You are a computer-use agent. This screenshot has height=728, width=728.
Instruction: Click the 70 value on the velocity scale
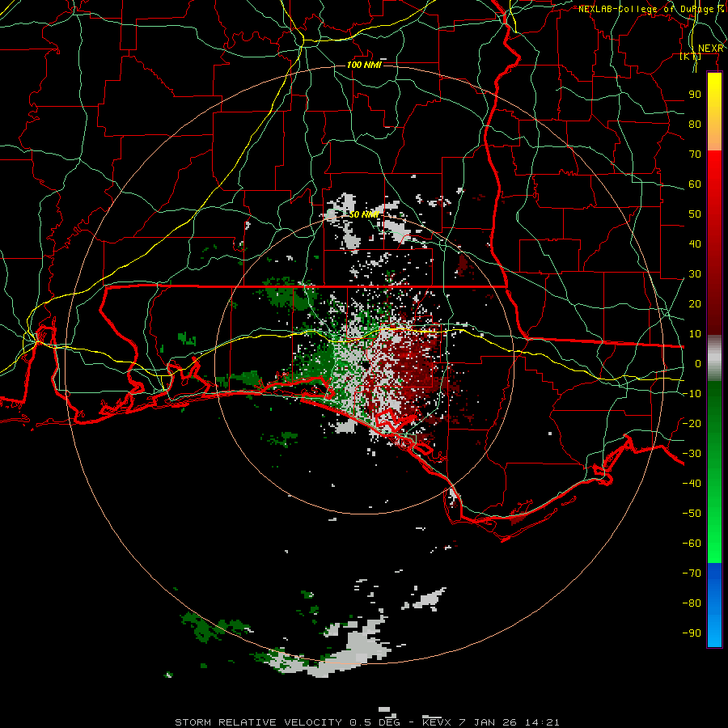(x=695, y=154)
